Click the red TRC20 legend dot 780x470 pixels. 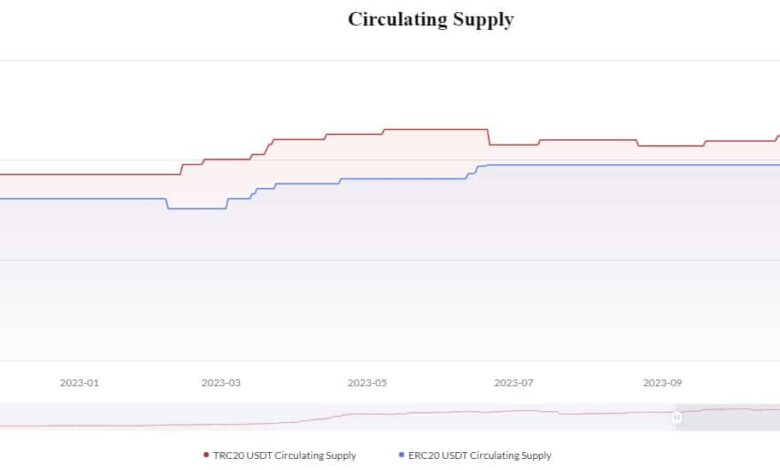[x=206, y=455]
